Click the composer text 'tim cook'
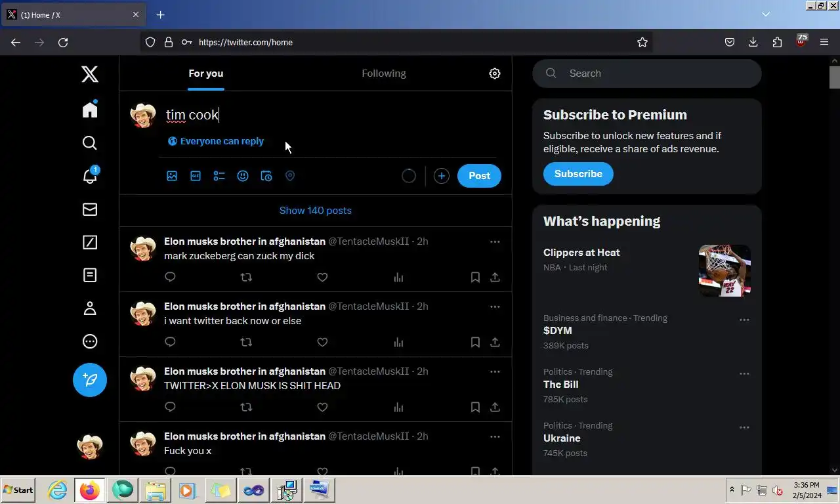 click(192, 115)
